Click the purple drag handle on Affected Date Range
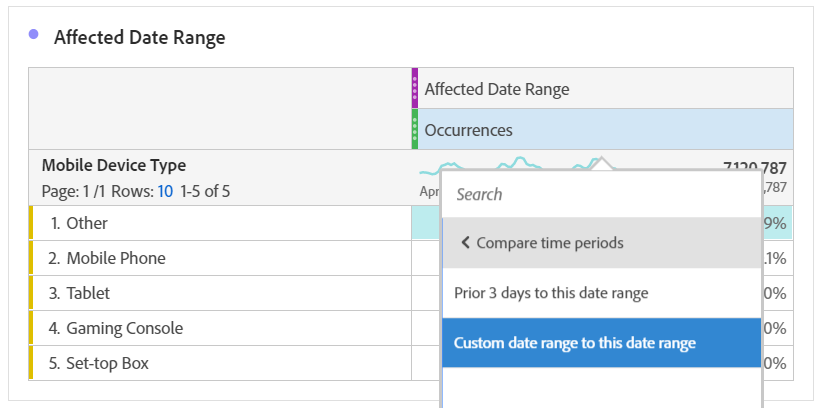 click(x=415, y=88)
